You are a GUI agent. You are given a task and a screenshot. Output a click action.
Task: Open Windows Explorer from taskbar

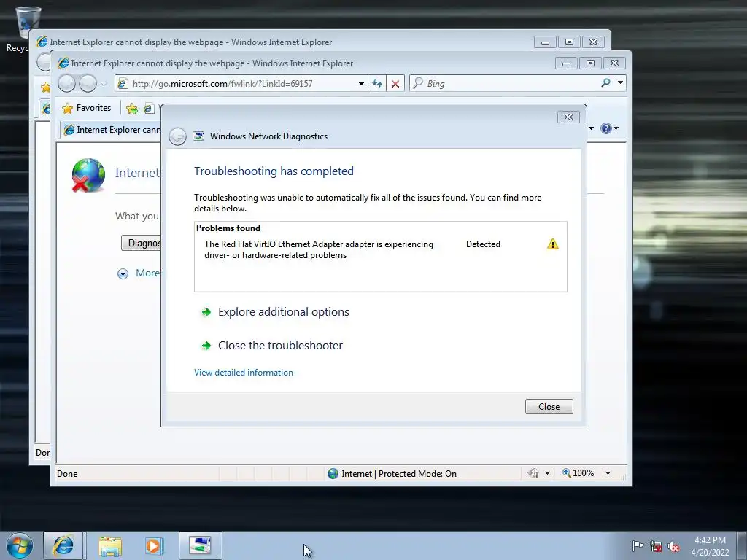(x=110, y=545)
